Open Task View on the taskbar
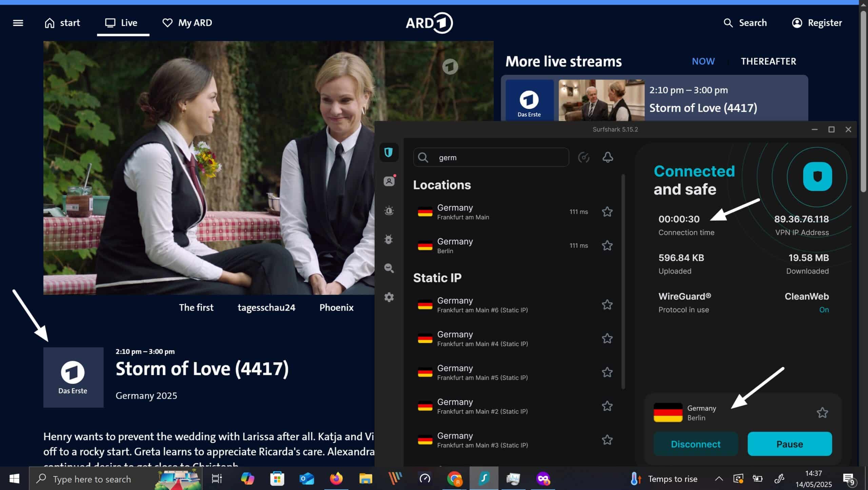The width and height of the screenshot is (868, 490). (x=217, y=479)
